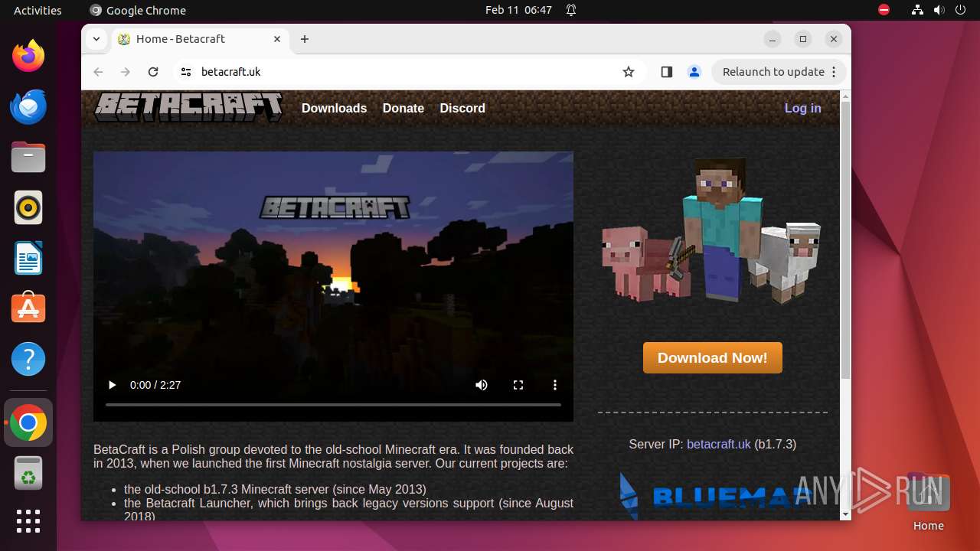
Task: Click the Log in link
Action: [802, 108]
